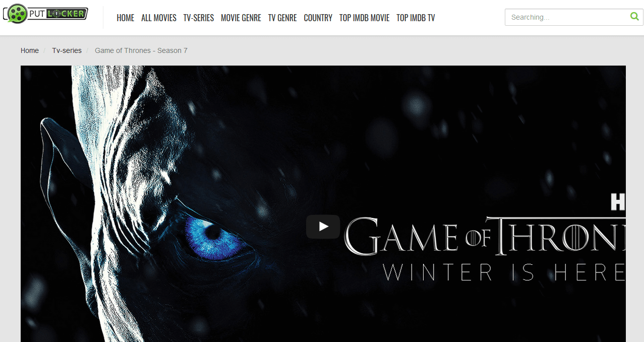644x342 pixels.
Task: Open the Country menu
Action: click(x=318, y=18)
